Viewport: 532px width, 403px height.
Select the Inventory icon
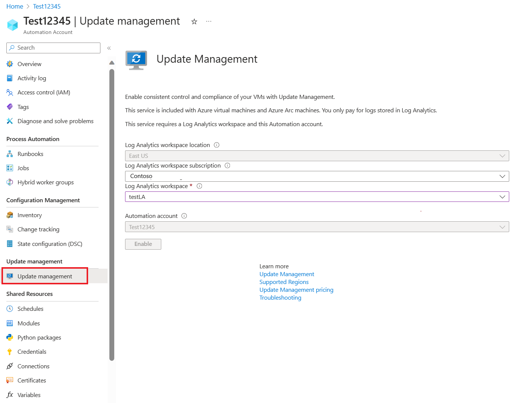pyautogui.click(x=10, y=215)
